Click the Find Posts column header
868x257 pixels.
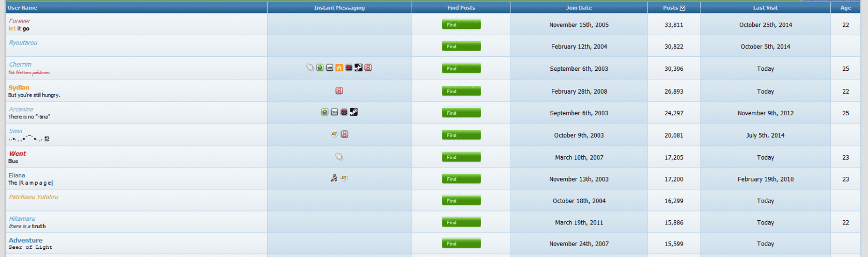click(461, 8)
